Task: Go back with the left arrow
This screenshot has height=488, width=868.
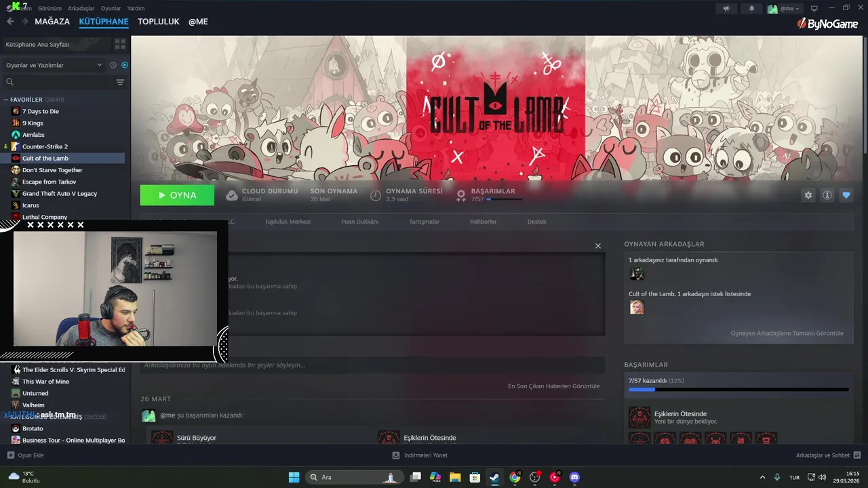Action: [x=10, y=22]
